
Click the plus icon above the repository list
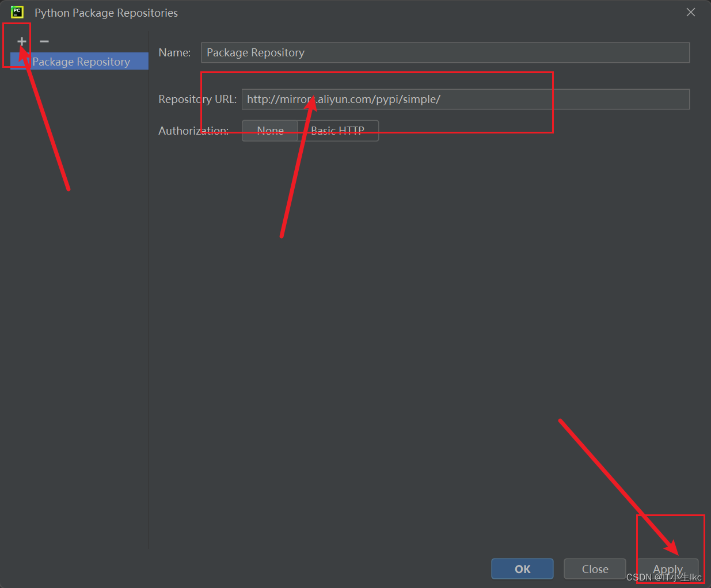[21, 41]
